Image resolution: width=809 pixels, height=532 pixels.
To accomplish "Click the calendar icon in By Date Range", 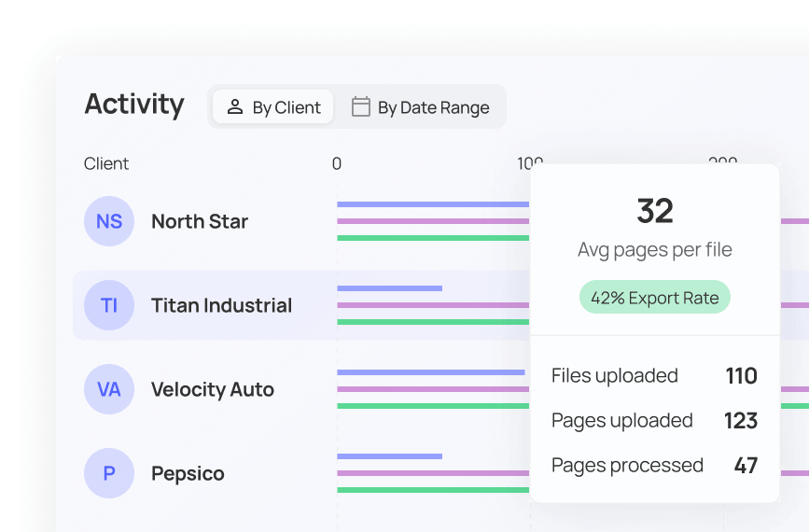I will click(x=361, y=106).
